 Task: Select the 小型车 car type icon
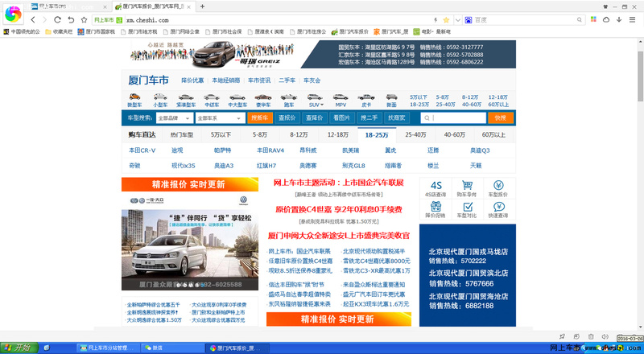coord(160,97)
